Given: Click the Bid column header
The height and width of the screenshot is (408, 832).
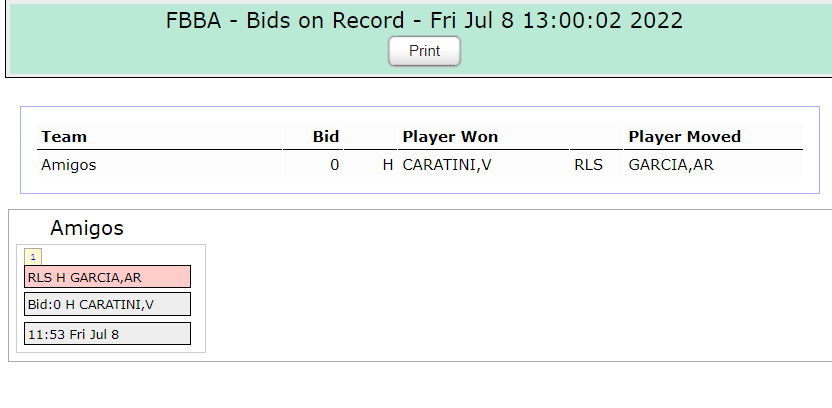Looking at the screenshot, I should [325, 137].
